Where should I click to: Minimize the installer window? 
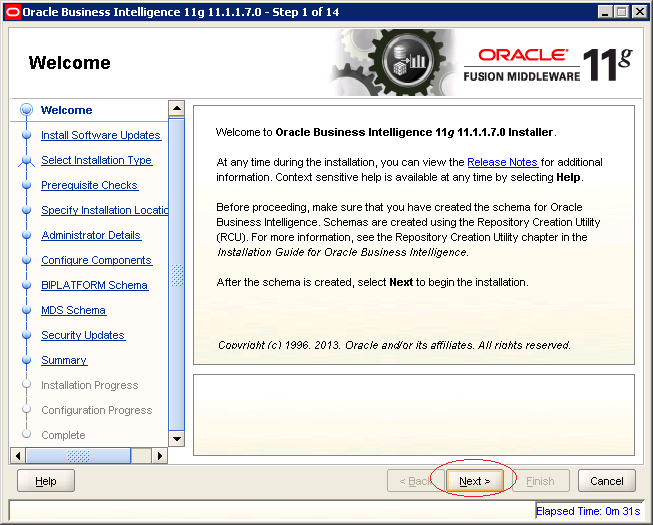(x=605, y=12)
